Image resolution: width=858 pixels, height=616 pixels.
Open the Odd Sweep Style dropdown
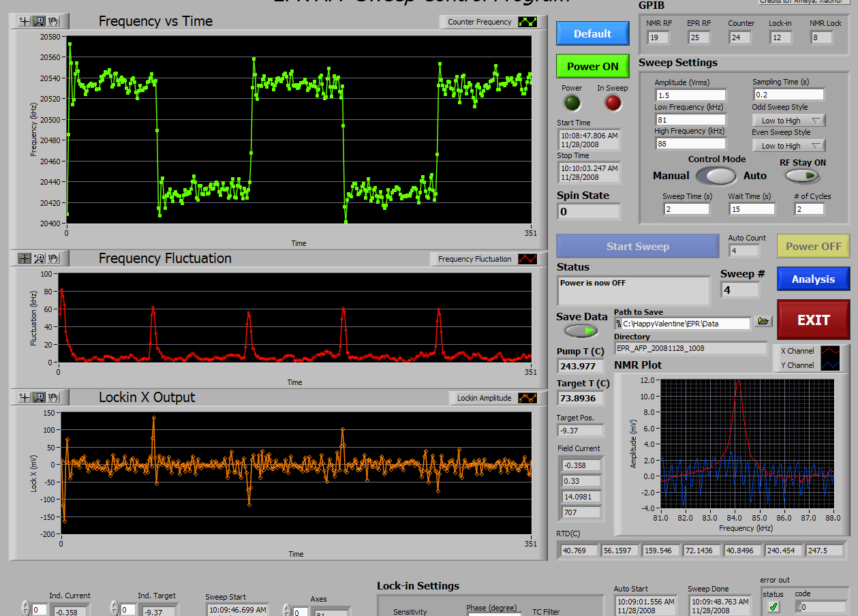point(788,121)
